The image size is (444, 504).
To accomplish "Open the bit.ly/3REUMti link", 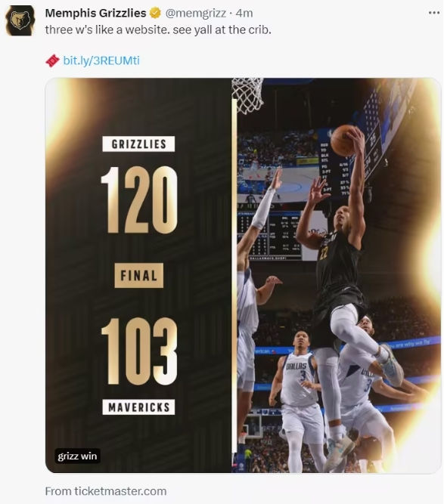I will coord(101,60).
